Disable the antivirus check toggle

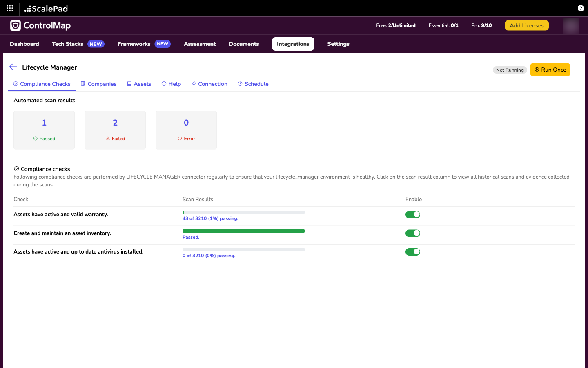(413, 252)
